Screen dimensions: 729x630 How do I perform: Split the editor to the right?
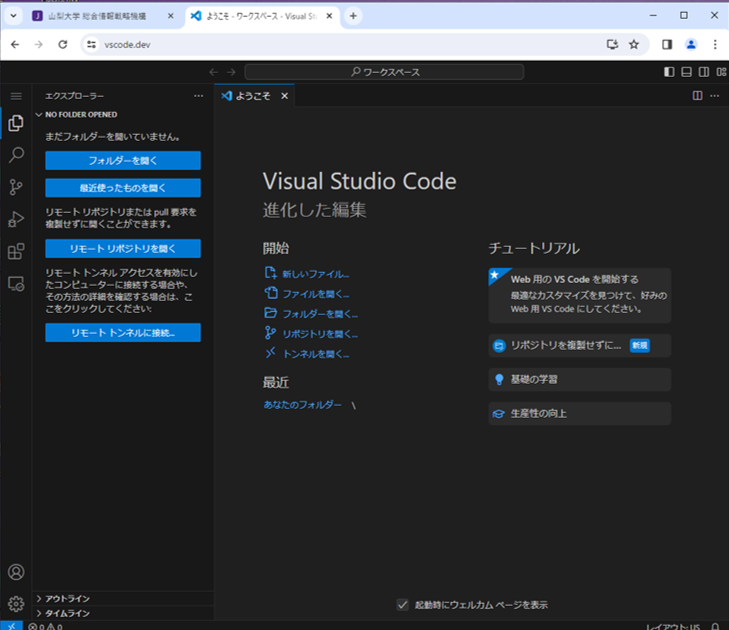697,96
